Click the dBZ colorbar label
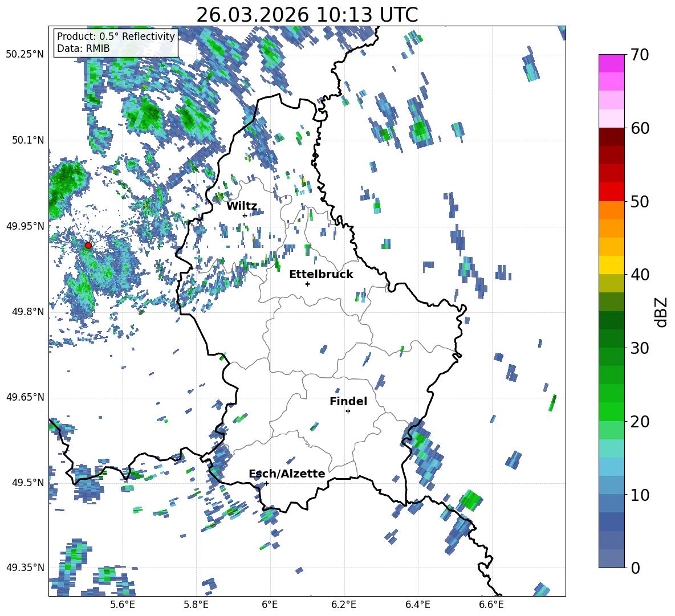Image resolution: width=675 pixels, height=616 pixels. click(x=662, y=312)
